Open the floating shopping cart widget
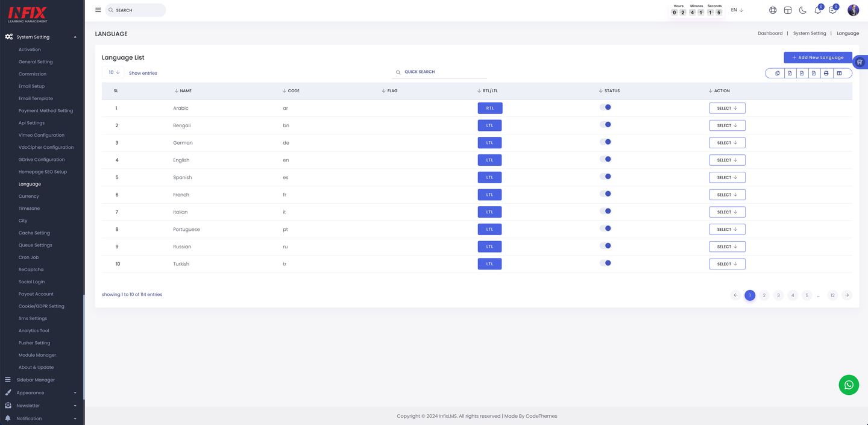The width and height of the screenshot is (868, 425). coord(861,61)
